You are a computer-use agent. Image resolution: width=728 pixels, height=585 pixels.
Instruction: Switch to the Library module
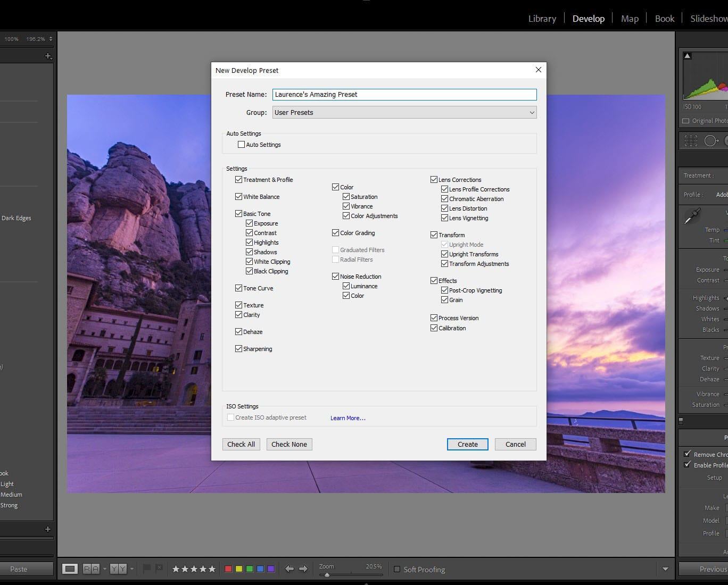[x=542, y=18]
